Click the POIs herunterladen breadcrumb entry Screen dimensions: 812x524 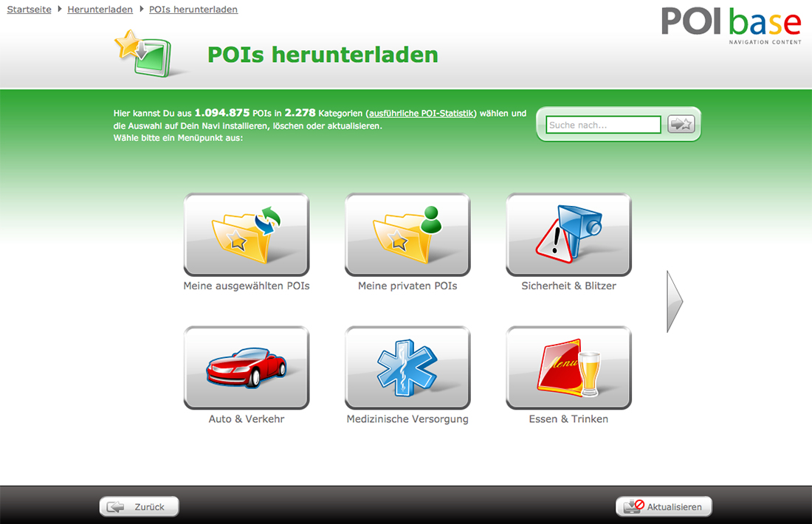click(193, 10)
